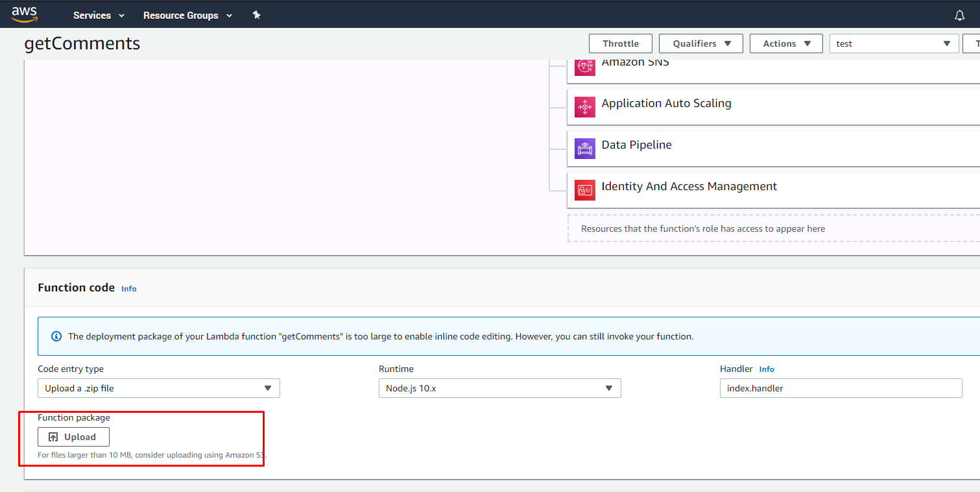This screenshot has width=980, height=492.
Task: Click the Function code heading
Action: 77,288
